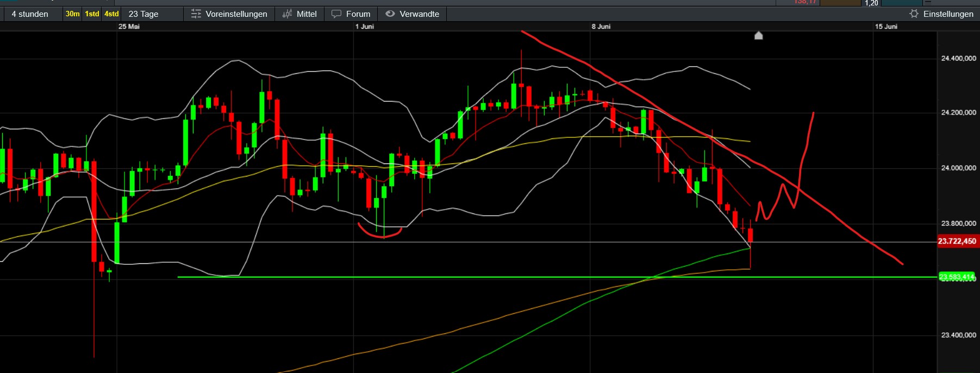Viewport: 980px width, 373px height.
Task: Open the Forum speech bubble
Action: pos(336,14)
